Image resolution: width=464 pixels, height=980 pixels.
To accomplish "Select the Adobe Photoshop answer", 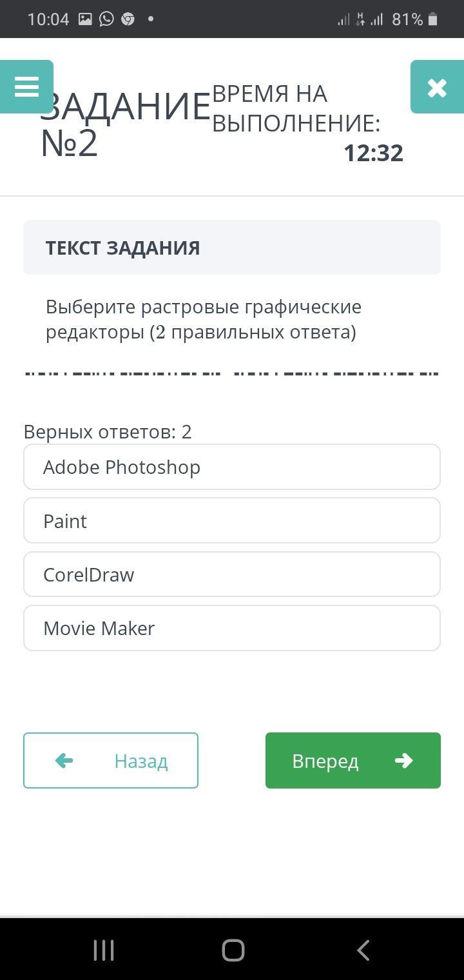I will click(232, 467).
